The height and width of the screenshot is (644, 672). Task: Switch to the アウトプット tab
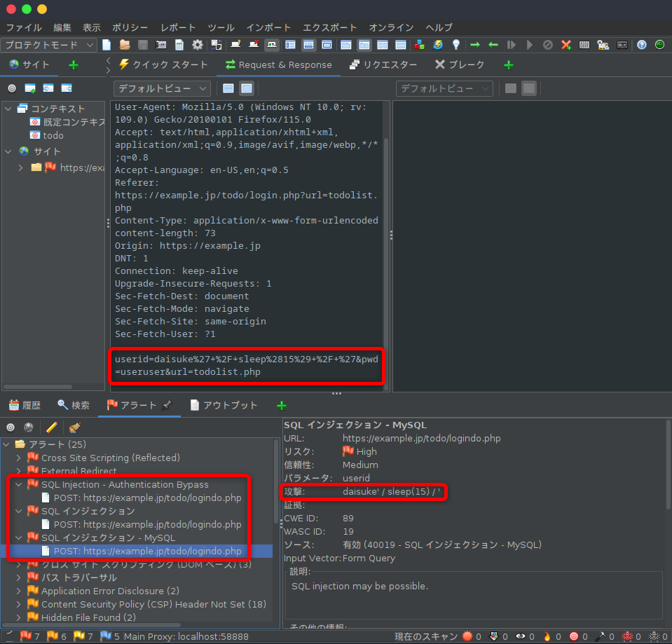click(224, 405)
